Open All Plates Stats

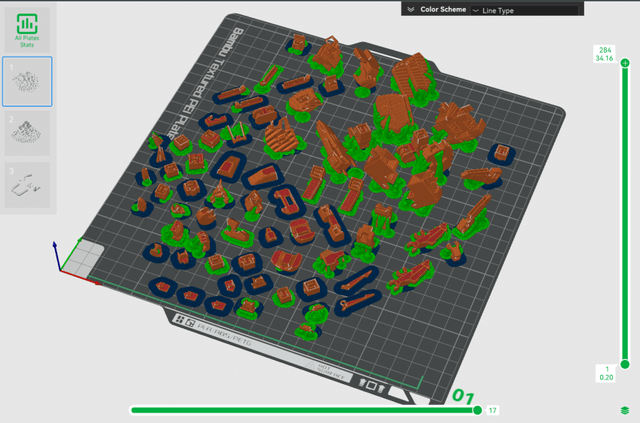tap(28, 30)
